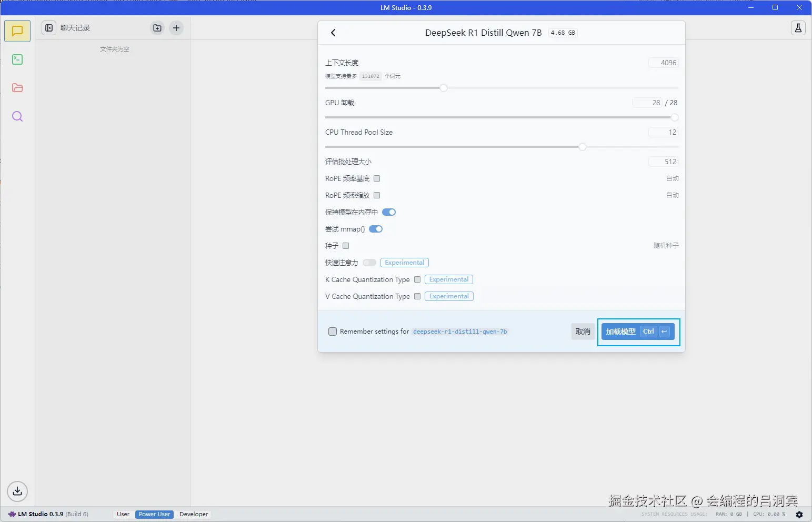
Task: Switch to the Developer mode tab
Action: (193, 514)
